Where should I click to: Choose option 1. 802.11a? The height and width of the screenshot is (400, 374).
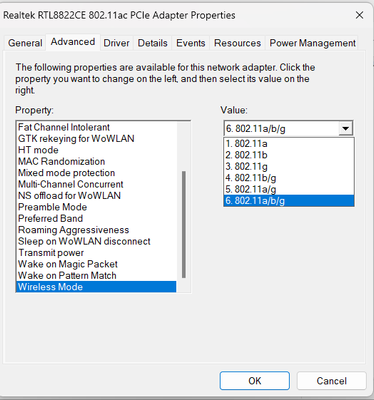tap(289, 144)
